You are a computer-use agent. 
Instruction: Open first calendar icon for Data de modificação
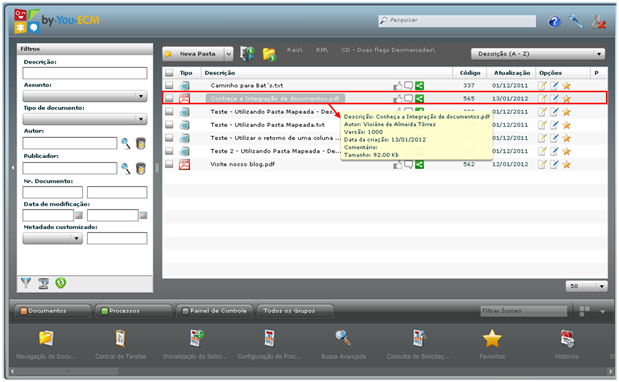point(79,215)
